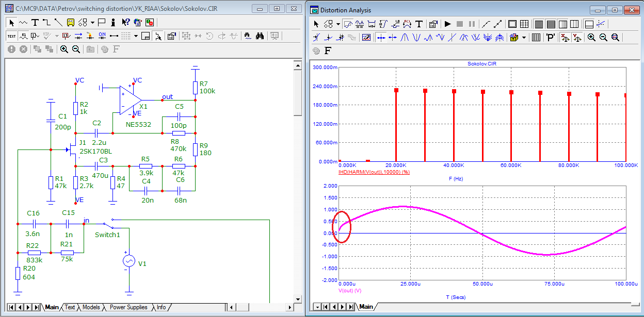This screenshot has height=317, width=644.
Task: Click the Find binoculars icon
Action: pos(260,36)
